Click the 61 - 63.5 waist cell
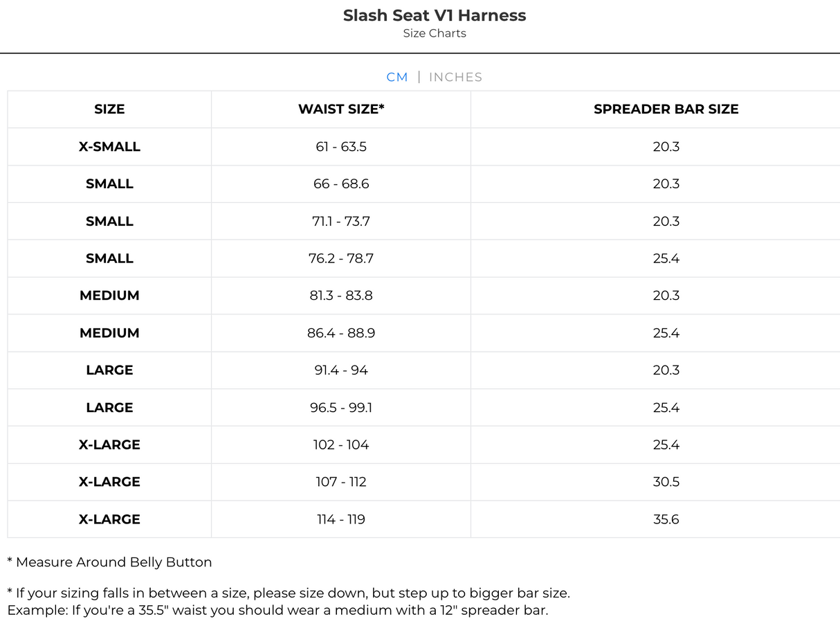The width and height of the screenshot is (840, 637). (341, 147)
